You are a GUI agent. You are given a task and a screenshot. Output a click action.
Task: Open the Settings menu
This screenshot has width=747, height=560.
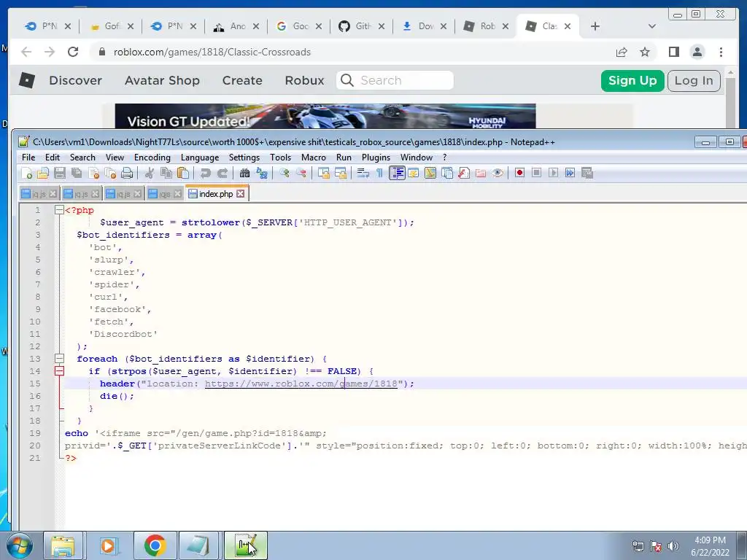click(x=244, y=157)
